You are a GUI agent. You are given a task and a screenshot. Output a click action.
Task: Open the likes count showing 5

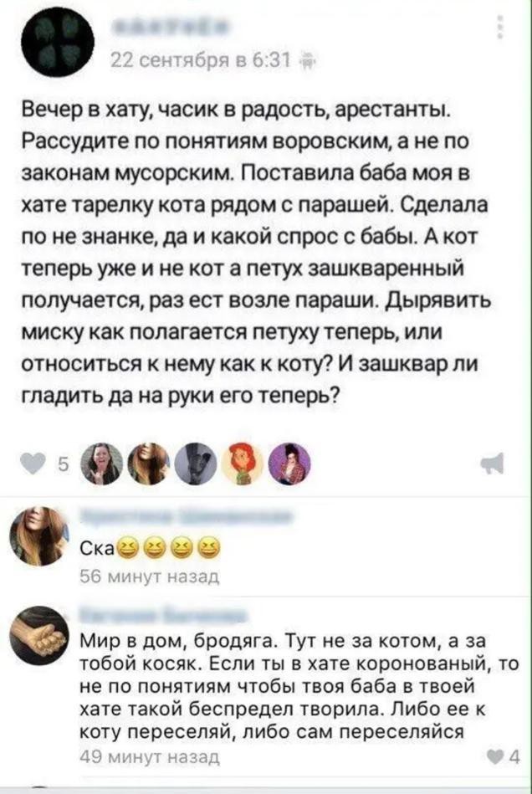click(x=64, y=464)
